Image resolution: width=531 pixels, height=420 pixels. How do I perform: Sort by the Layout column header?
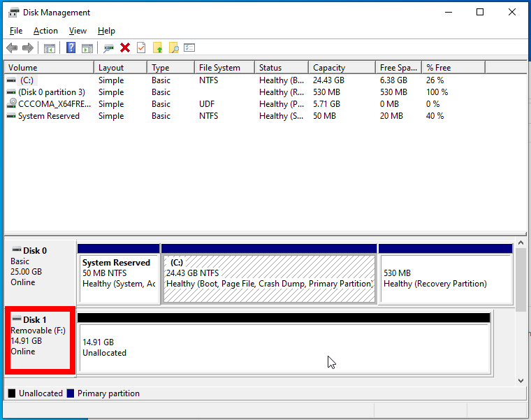pos(121,67)
